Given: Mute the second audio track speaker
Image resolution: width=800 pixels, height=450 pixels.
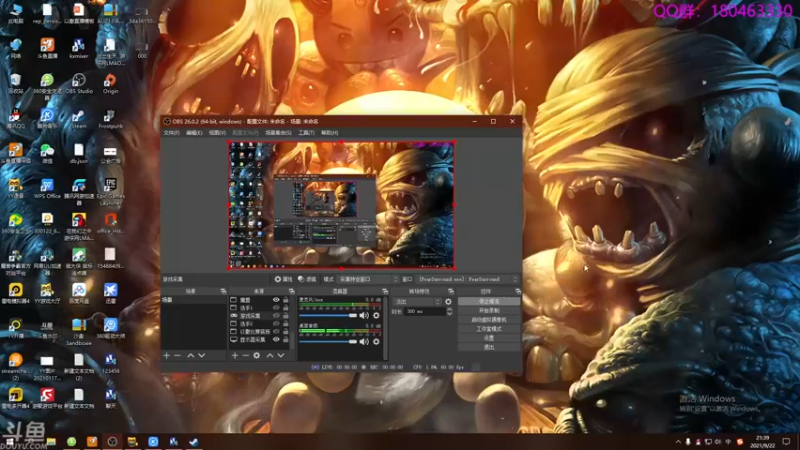Looking at the screenshot, I should pos(364,341).
